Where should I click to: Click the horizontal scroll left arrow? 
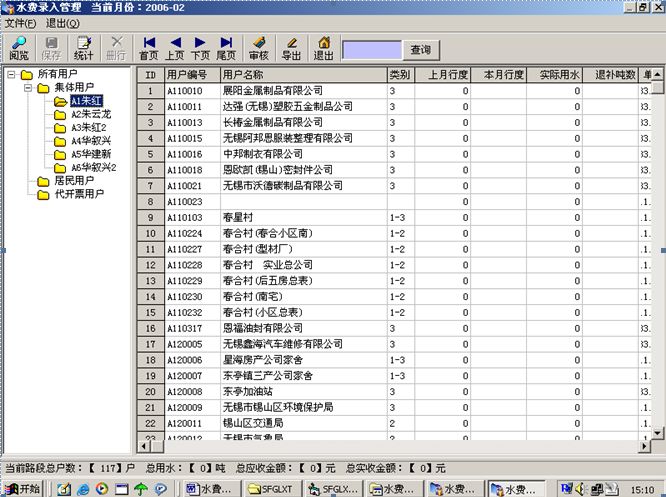(x=144, y=446)
